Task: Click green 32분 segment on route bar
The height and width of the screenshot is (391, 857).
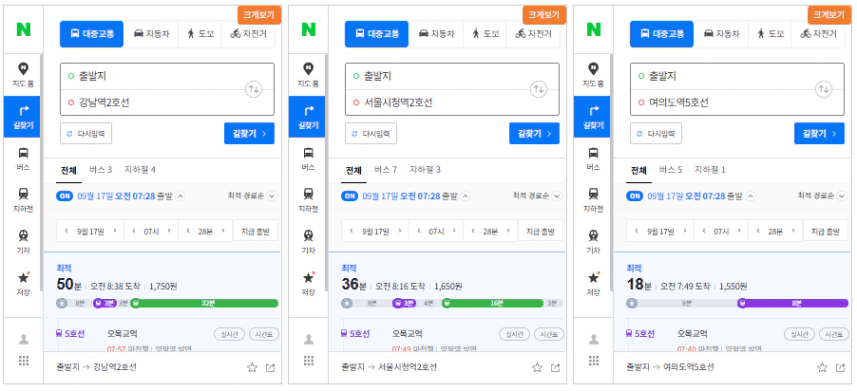Action: (204, 303)
